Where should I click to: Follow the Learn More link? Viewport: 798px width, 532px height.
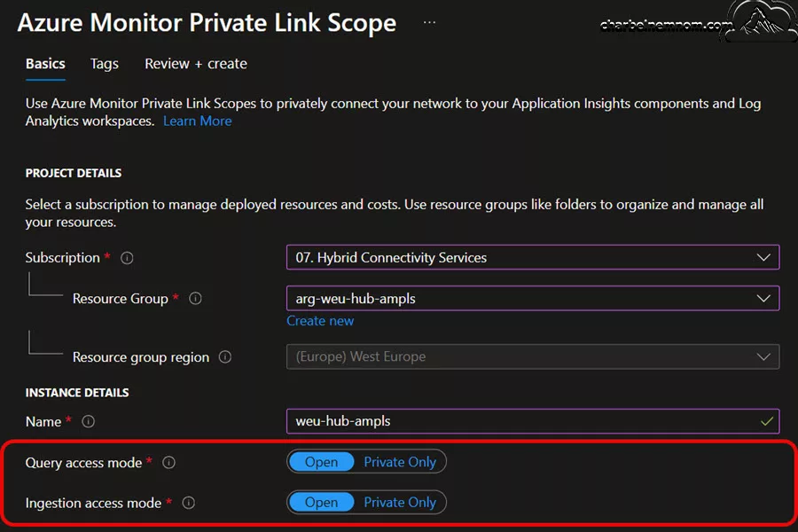[x=198, y=121]
